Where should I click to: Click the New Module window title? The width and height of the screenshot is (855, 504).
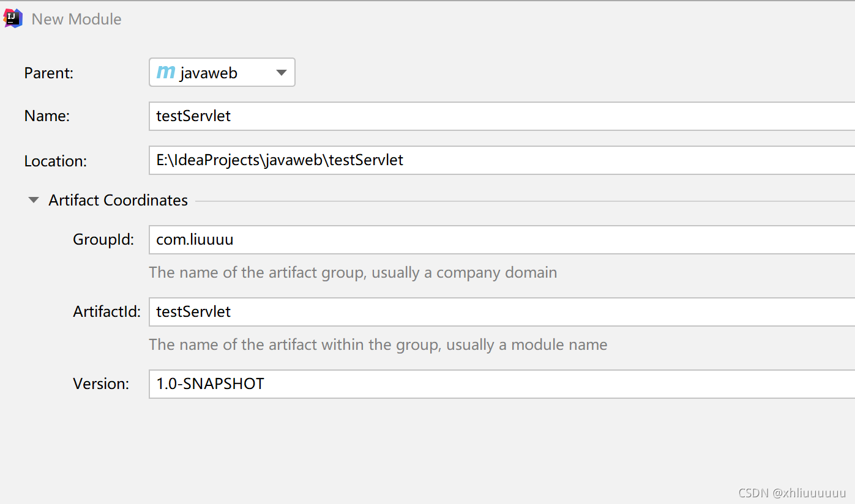(x=77, y=19)
